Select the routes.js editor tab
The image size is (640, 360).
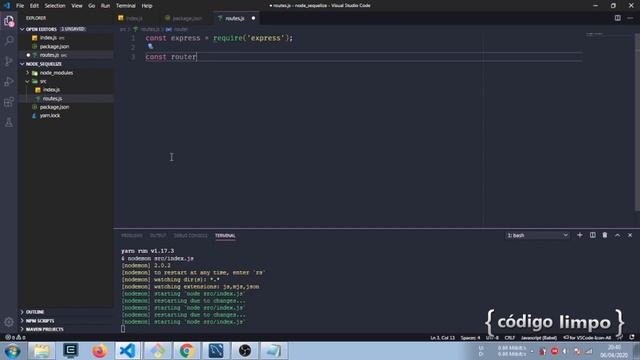[235, 18]
